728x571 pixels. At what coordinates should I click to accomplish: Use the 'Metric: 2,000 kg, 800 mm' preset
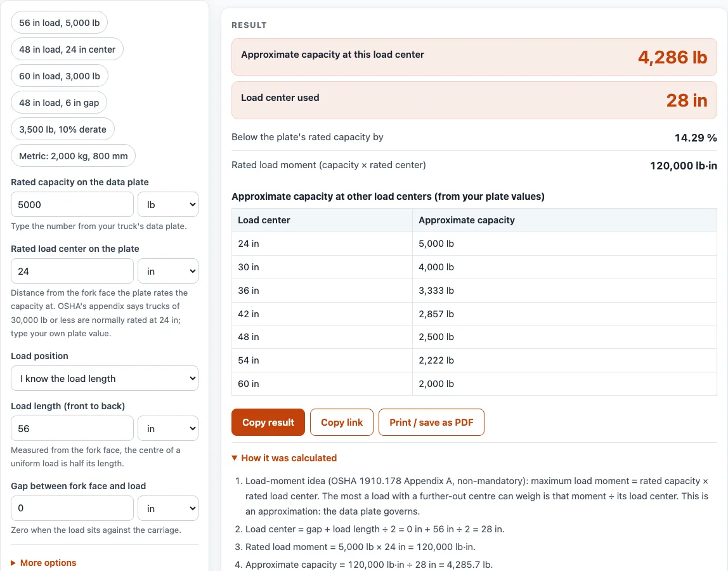click(74, 156)
